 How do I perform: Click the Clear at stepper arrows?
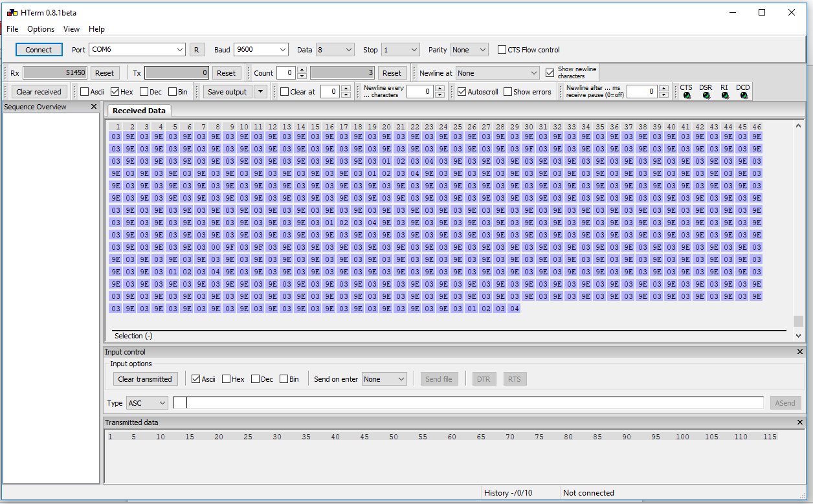[x=346, y=92]
